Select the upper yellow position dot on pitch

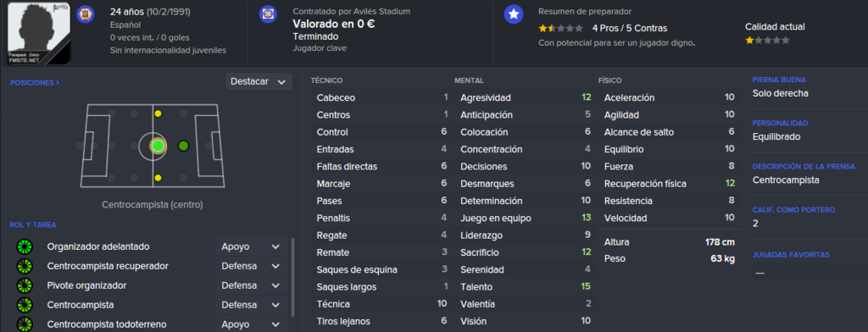[x=159, y=113]
